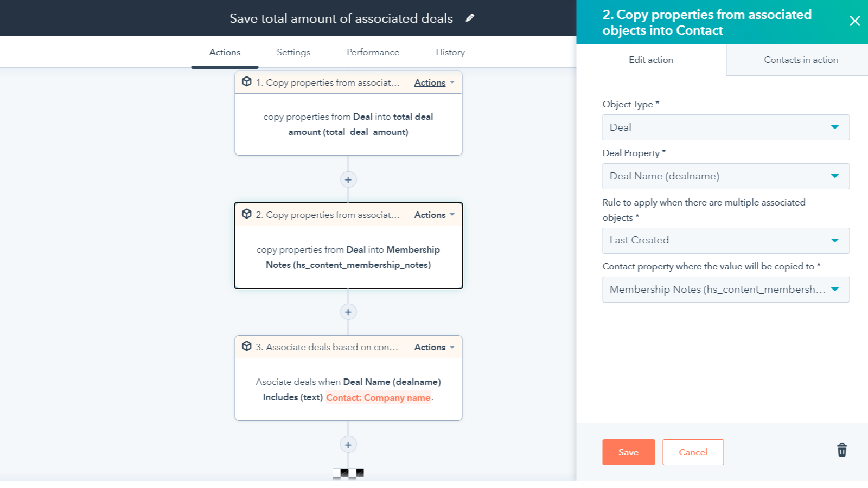Open Actions menu on step 1 card
868x488 pixels.
point(434,82)
